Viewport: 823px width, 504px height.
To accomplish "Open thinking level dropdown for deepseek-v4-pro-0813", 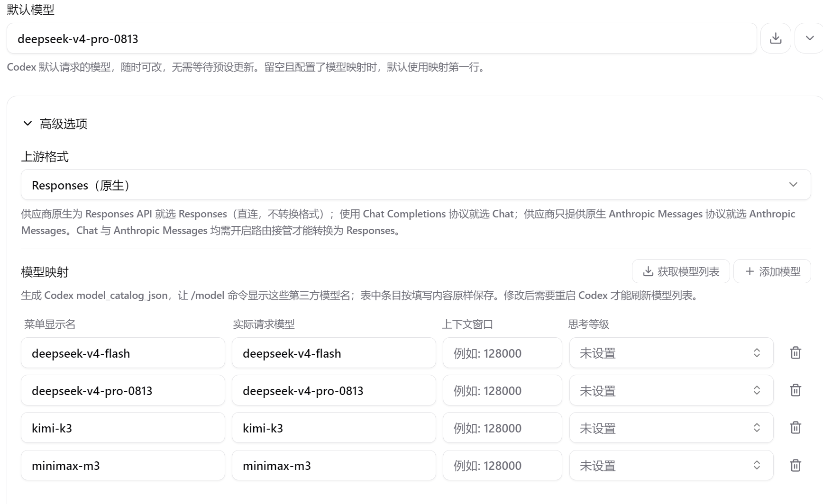I will [x=671, y=390].
